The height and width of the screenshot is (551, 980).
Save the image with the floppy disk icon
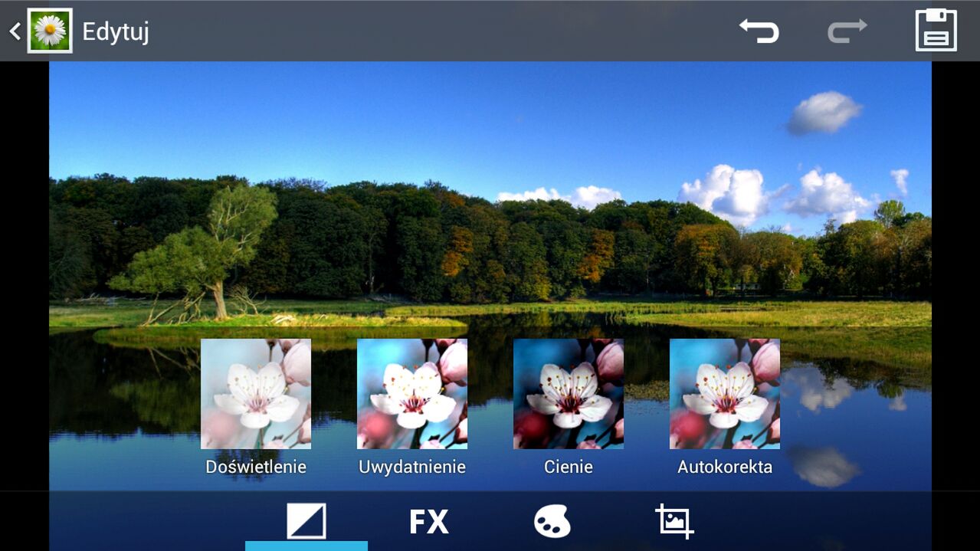(936, 30)
